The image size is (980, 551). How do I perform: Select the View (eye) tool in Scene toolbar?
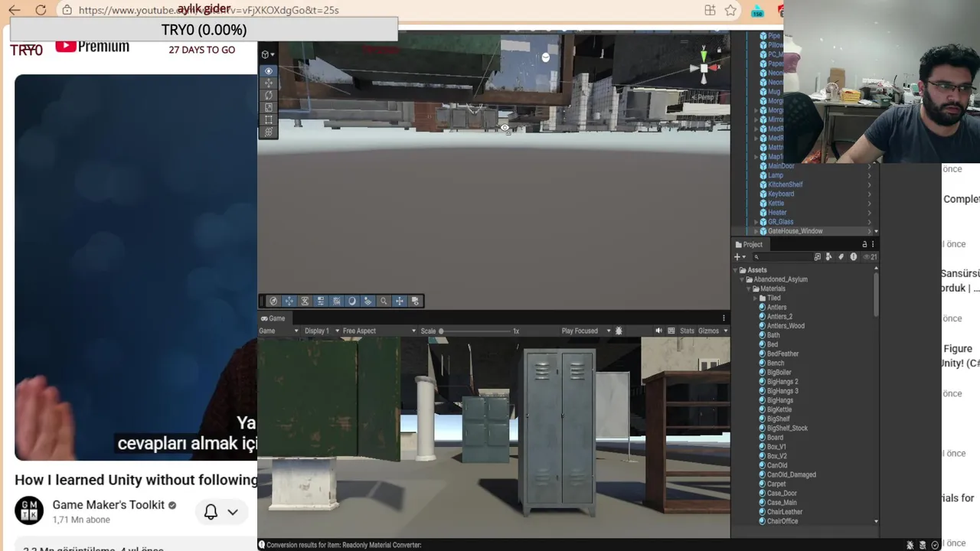pyautogui.click(x=268, y=71)
